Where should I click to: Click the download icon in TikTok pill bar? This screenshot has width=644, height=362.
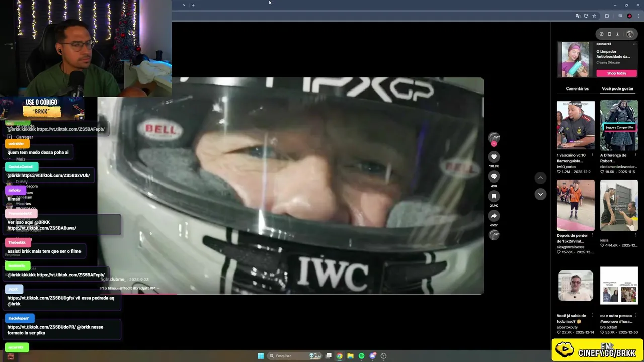pyautogui.click(x=617, y=34)
